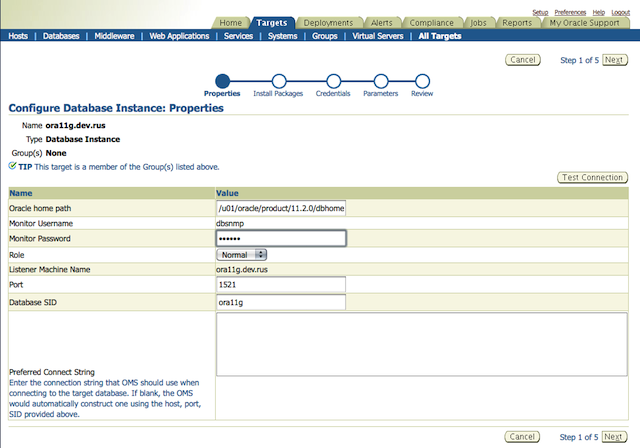Click the top Cancel button

click(523, 60)
